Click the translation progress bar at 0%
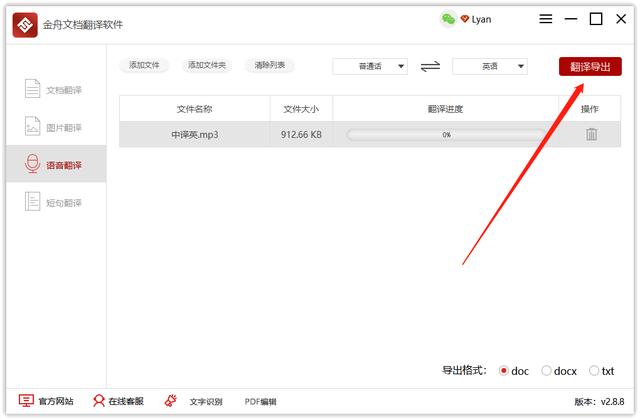 [445, 134]
